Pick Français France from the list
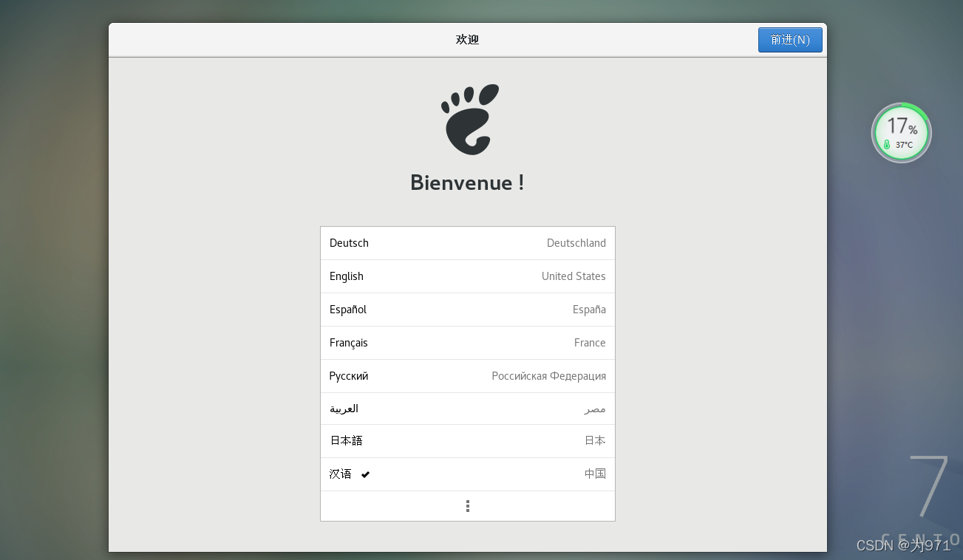This screenshot has height=560, width=963. pyautogui.click(x=468, y=343)
